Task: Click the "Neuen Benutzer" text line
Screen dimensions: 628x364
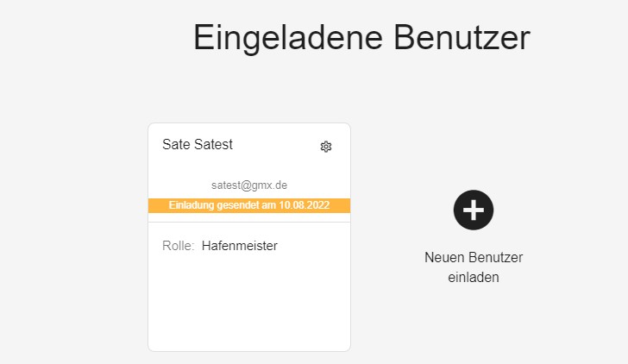Action: pos(474,258)
